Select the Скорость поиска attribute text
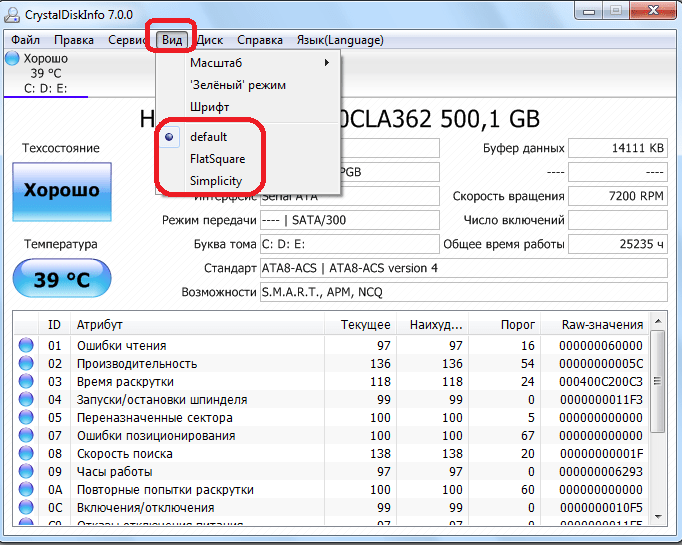Screen dimensions: 682x545 pyautogui.click(x=124, y=454)
